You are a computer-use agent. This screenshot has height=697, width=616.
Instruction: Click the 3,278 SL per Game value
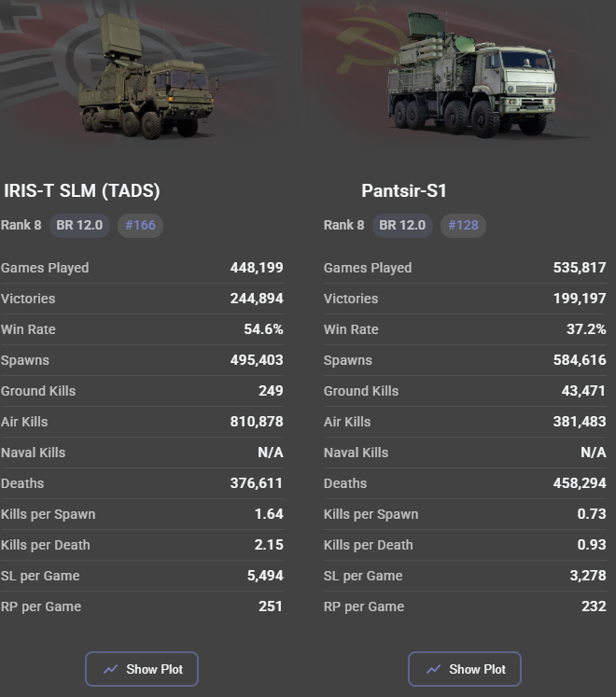click(x=587, y=576)
